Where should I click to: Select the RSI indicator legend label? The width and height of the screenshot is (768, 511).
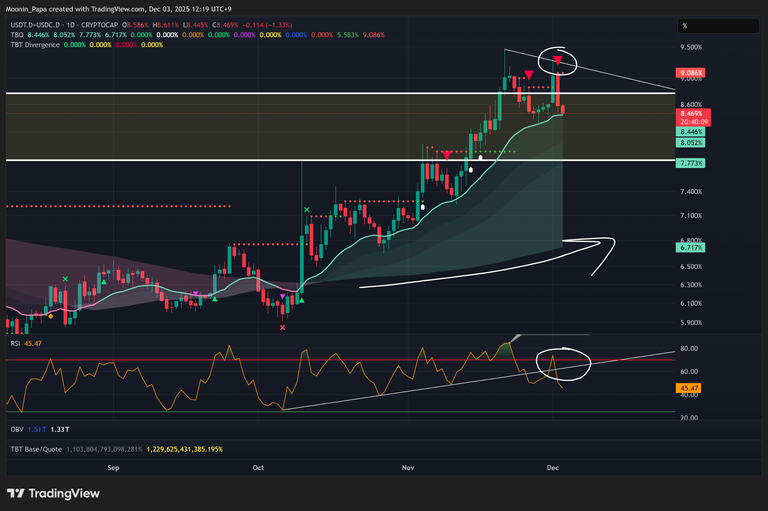pos(12,343)
